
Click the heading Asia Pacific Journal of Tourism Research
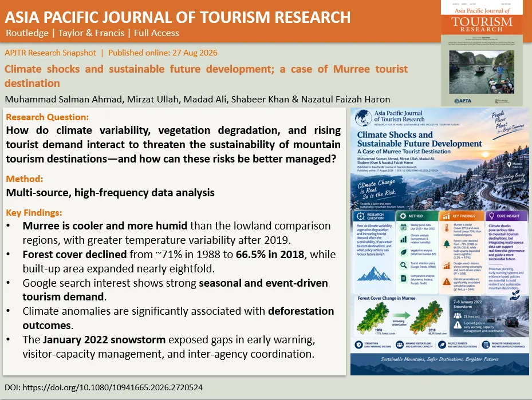coord(178,17)
